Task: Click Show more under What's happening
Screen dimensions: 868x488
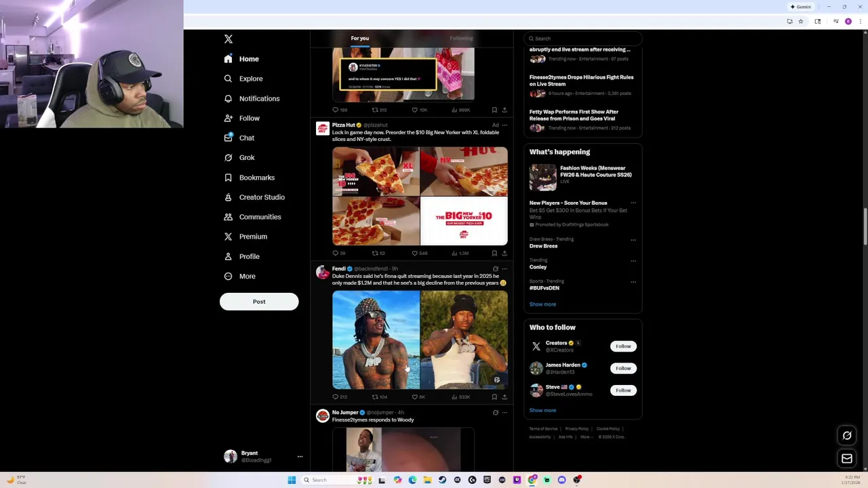Action: tap(542, 304)
